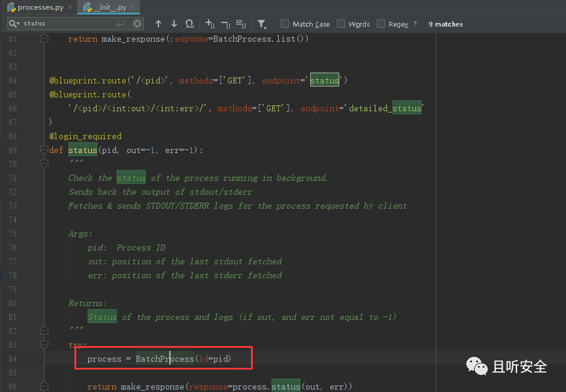Click the 'Fetches & sends STDOUT/STDERR logs' docstring line
The width and height of the screenshot is (566, 392).
[x=238, y=206]
